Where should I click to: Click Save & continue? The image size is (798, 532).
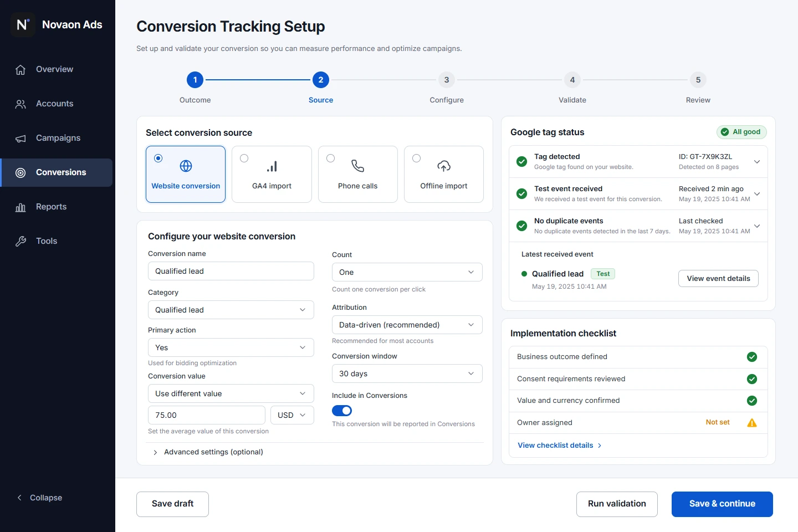tap(722, 504)
